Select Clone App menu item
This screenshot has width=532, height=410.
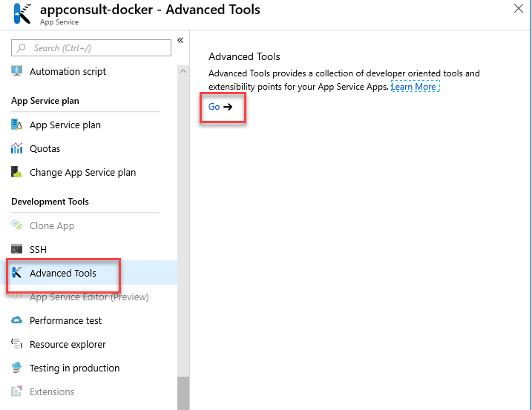[x=52, y=225]
